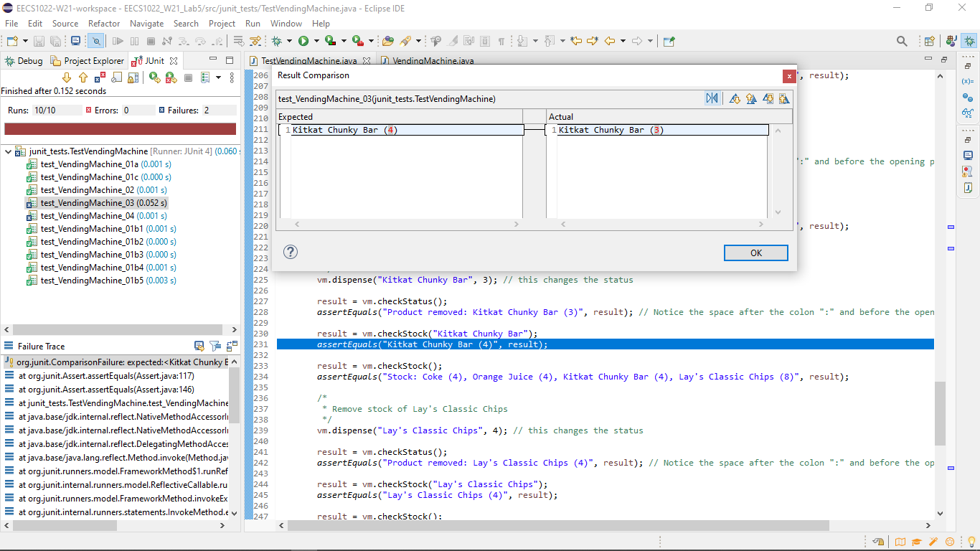Click the Rerun Test icon

click(x=155, y=77)
